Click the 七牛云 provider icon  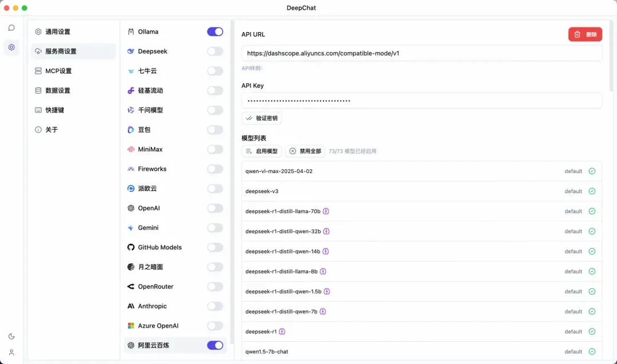coord(131,71)
